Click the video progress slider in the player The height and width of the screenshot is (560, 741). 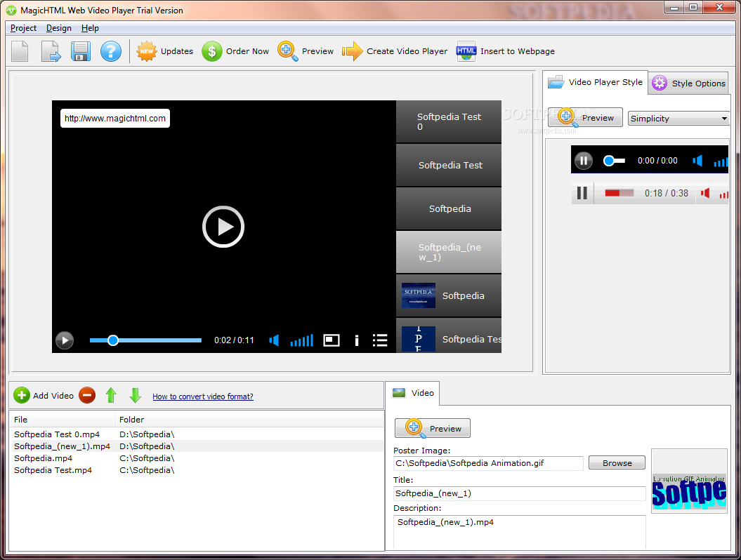click(x=145, y=340)
